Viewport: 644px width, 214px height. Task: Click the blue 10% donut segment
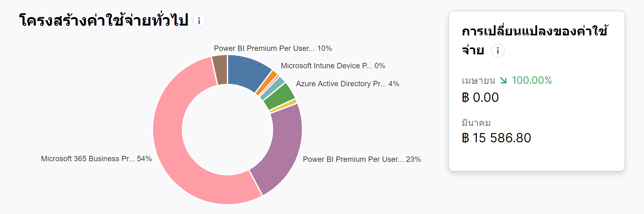[x=246, y=71]
